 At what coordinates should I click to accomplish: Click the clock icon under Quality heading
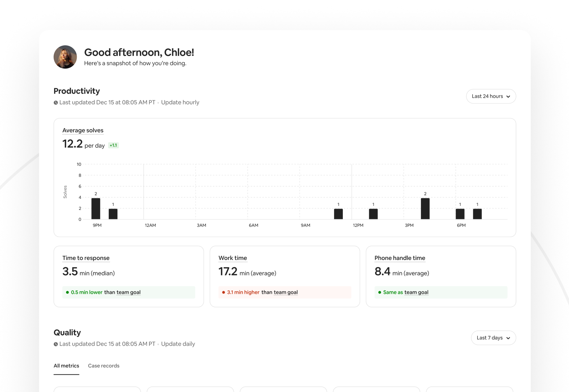(56, 344)
